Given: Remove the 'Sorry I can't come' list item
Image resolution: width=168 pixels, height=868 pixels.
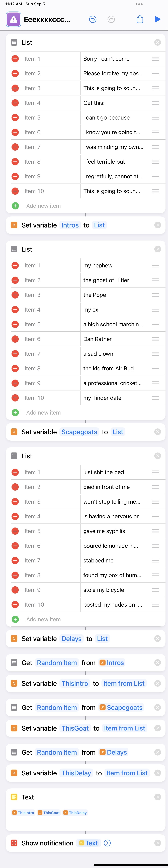Looking at the screenshot, I should (x=15, y=59).
